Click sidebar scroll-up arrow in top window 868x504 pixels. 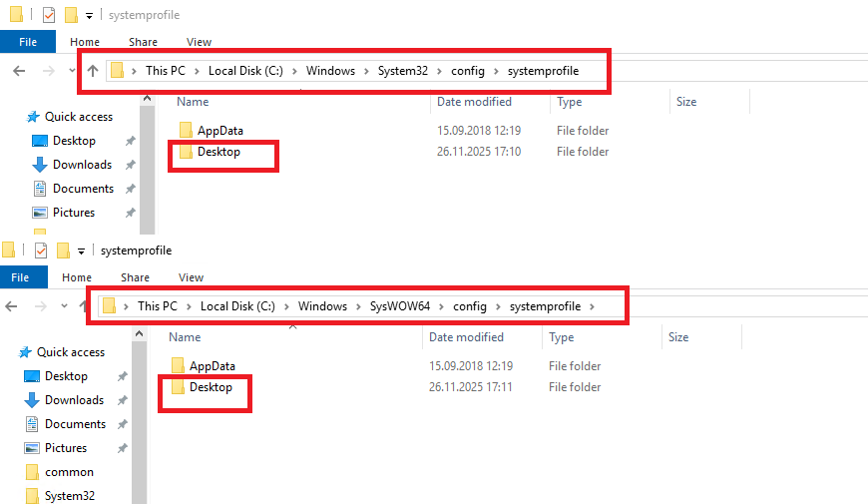[x=147, y=99]
